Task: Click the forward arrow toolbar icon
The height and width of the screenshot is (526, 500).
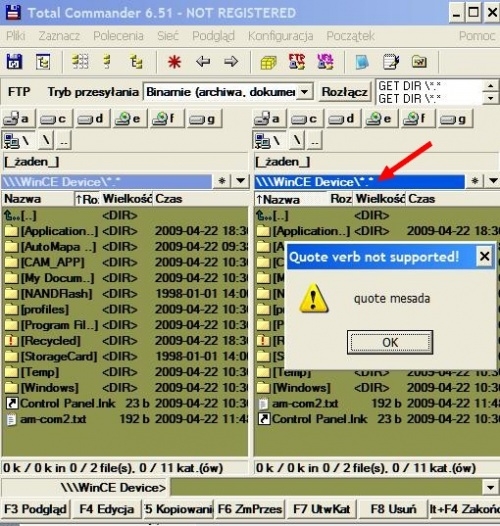Action: [231, 62]
